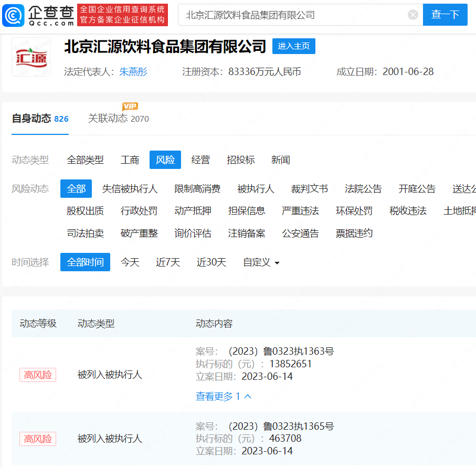
Task: Open legal representative 朱燕彤 link
Action: [133, 72]
